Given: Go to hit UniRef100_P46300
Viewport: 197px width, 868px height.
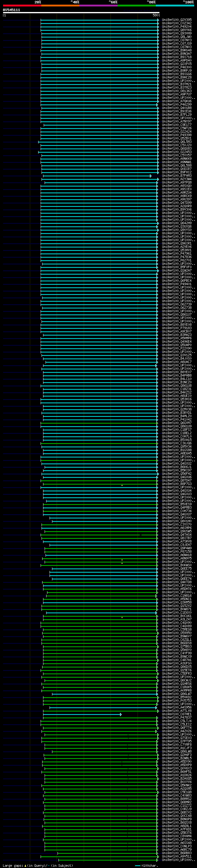Looking at the screenshot, I should tap(177, 67).
